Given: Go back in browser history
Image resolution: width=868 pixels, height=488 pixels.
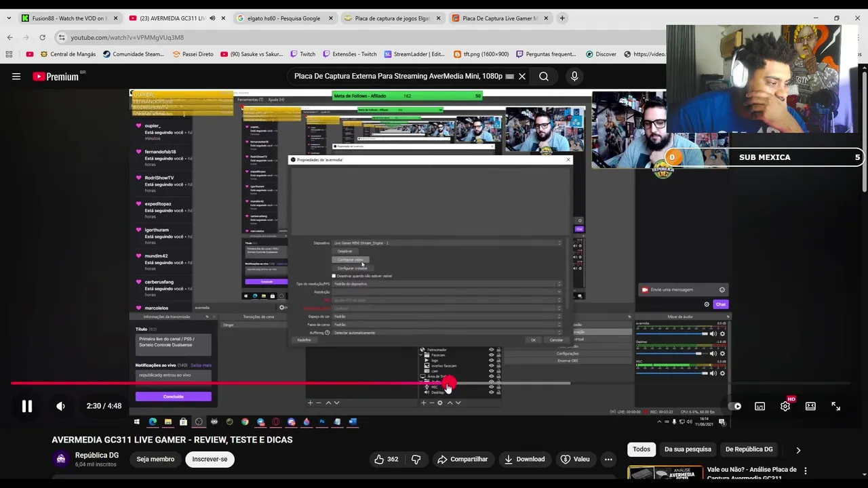Looking at the screenshot, I should (x=9, y=37).
